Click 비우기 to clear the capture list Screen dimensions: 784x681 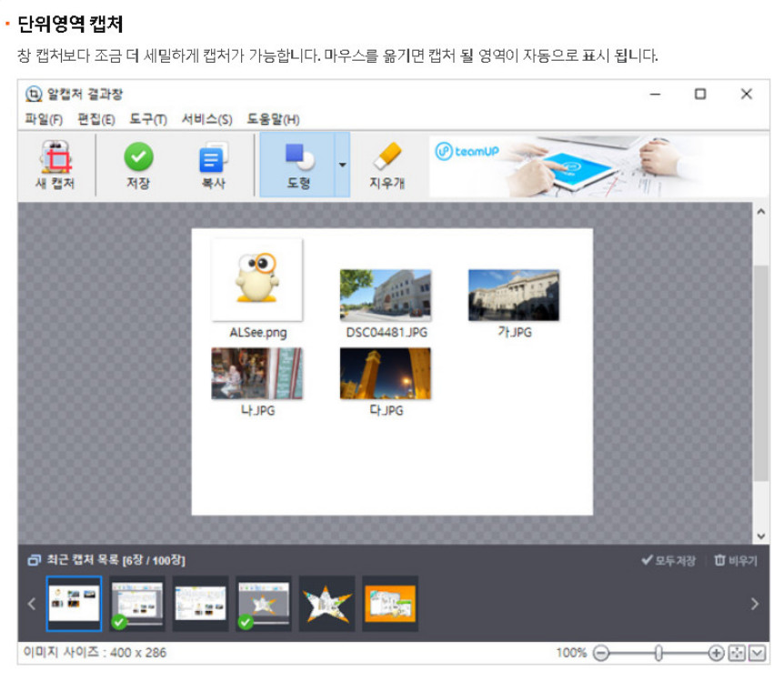[736, 560]
